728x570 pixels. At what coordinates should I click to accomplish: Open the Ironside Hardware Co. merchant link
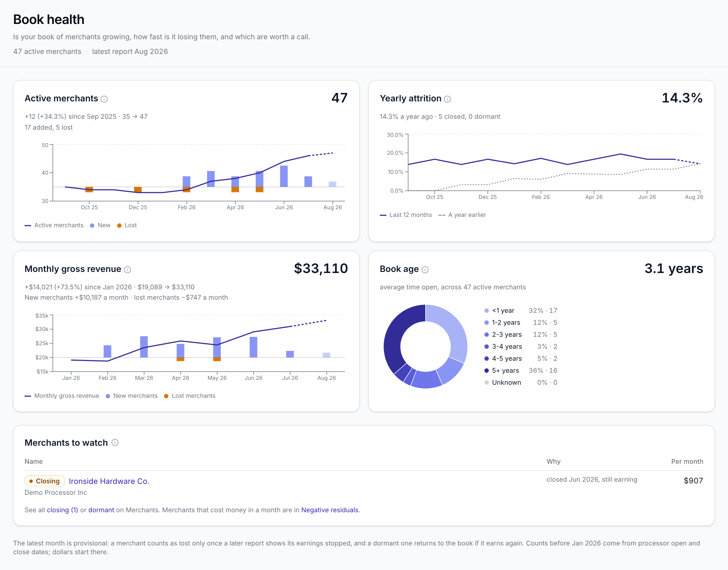click(x=109, y=481)
